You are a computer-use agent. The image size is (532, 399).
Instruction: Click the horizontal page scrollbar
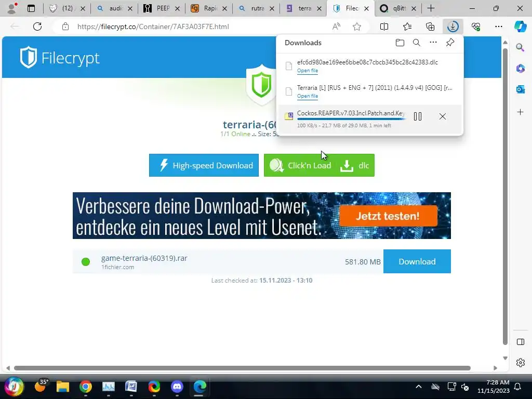pos(242,368)
